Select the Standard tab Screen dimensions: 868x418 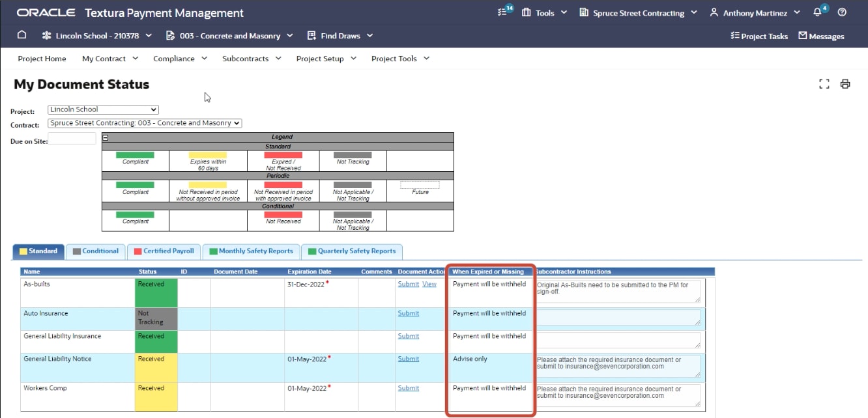pyautogui.click(x=38, y=251)
